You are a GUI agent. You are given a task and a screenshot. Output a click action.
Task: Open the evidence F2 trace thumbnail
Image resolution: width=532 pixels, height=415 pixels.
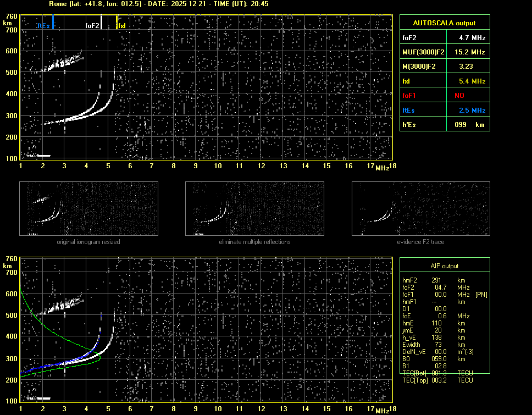click(x=420, y=209)
